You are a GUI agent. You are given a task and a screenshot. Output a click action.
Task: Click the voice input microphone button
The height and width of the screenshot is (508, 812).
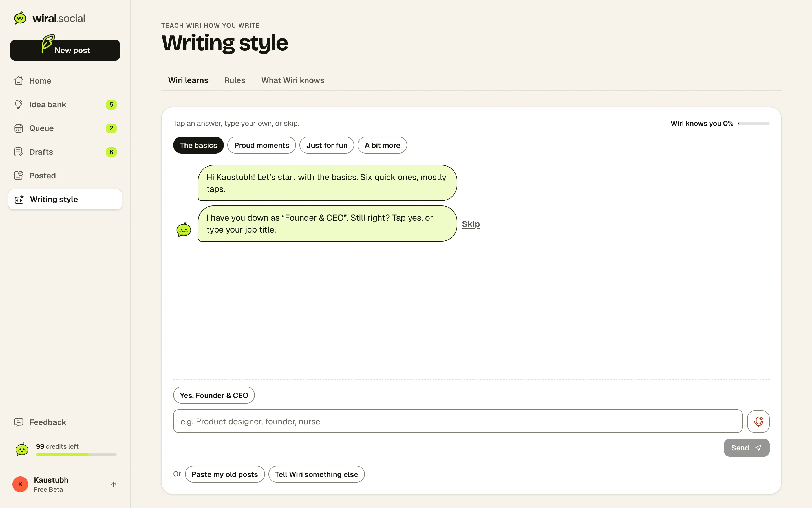point(758,421)
